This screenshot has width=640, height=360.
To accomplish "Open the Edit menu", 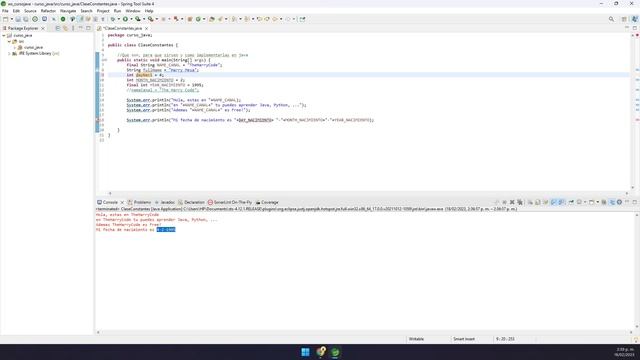I will (16, 11).
